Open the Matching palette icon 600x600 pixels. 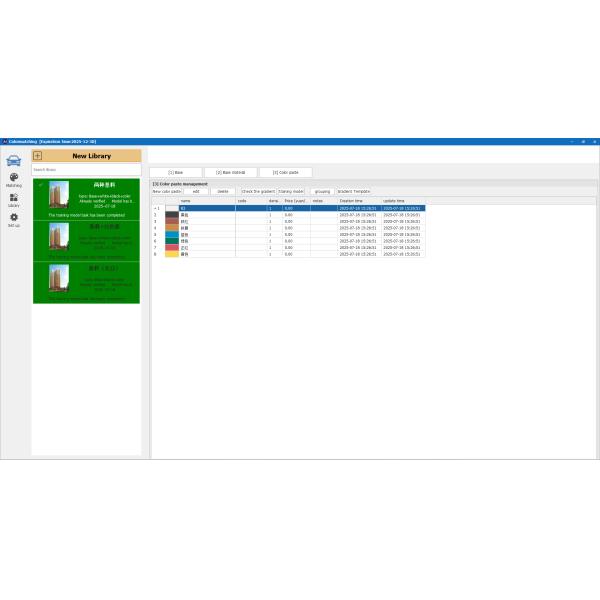(x=14, y=178)
